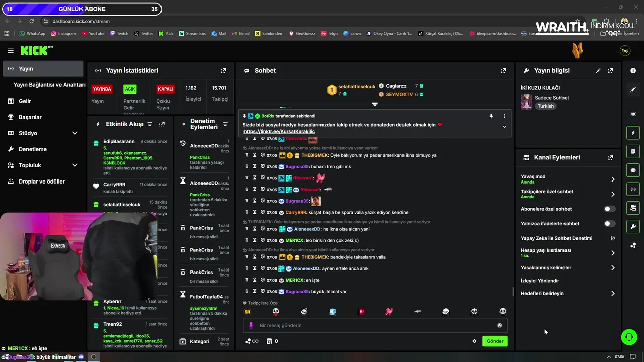Pop out the Etkinlik Akışı panel
Viewport: 644px width, 362px height.
pos(162,124)
